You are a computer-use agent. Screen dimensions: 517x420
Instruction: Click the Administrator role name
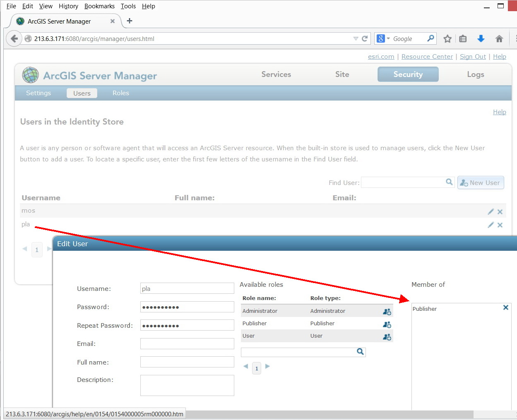point(260,311)
